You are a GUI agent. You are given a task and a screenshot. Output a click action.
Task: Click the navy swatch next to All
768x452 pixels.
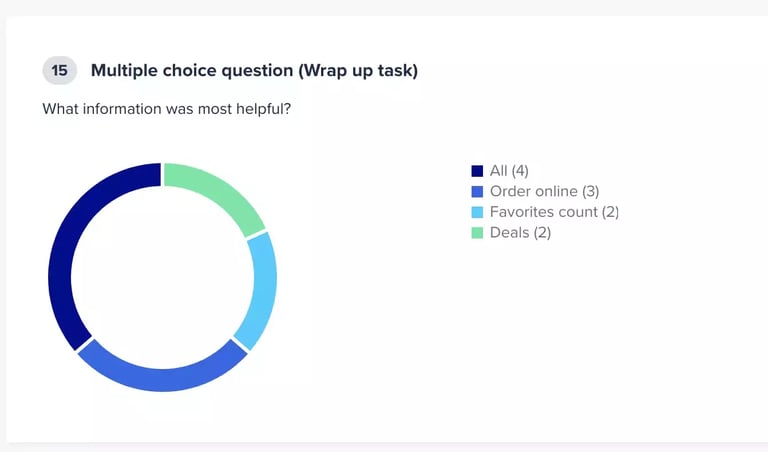coord(478,171)
